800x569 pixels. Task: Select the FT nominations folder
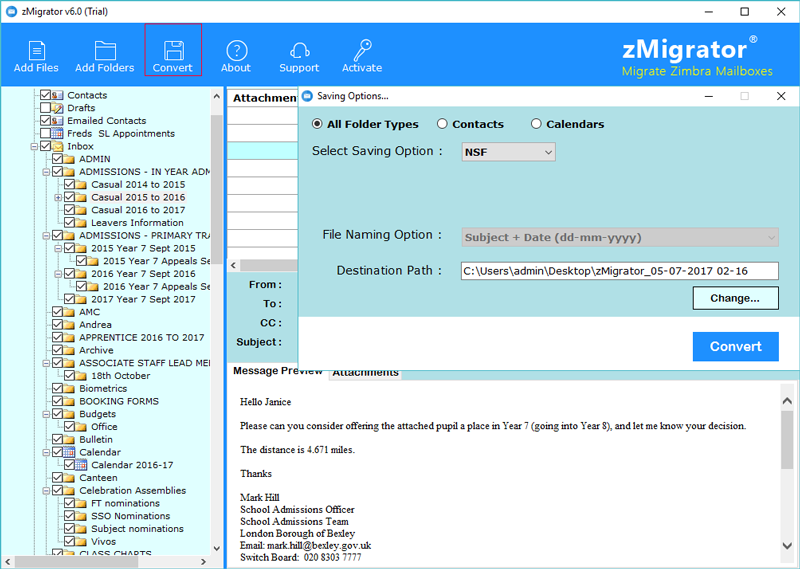coord(125,503)
